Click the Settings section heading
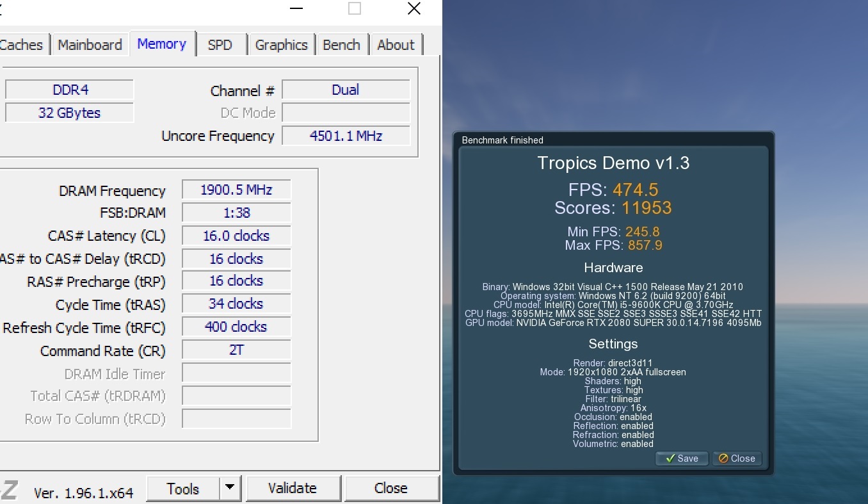Image resolution: width=868 pixels, height=504 pixels. (x=613, y=344)
